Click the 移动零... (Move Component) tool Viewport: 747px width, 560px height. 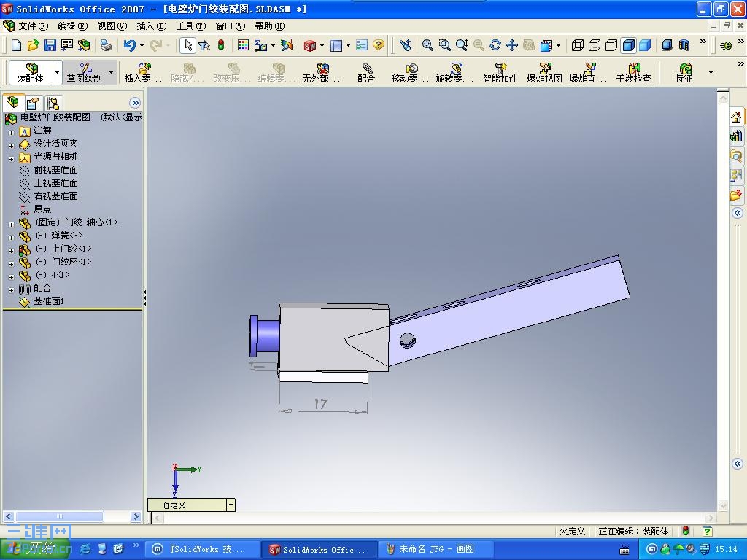click(410, 72)
